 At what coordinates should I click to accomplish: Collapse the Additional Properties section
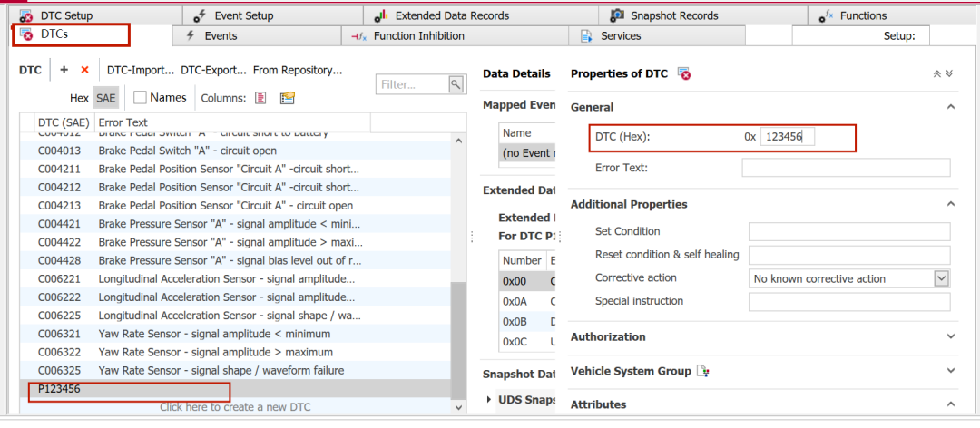pyautogui.click(x=950, y=204)
